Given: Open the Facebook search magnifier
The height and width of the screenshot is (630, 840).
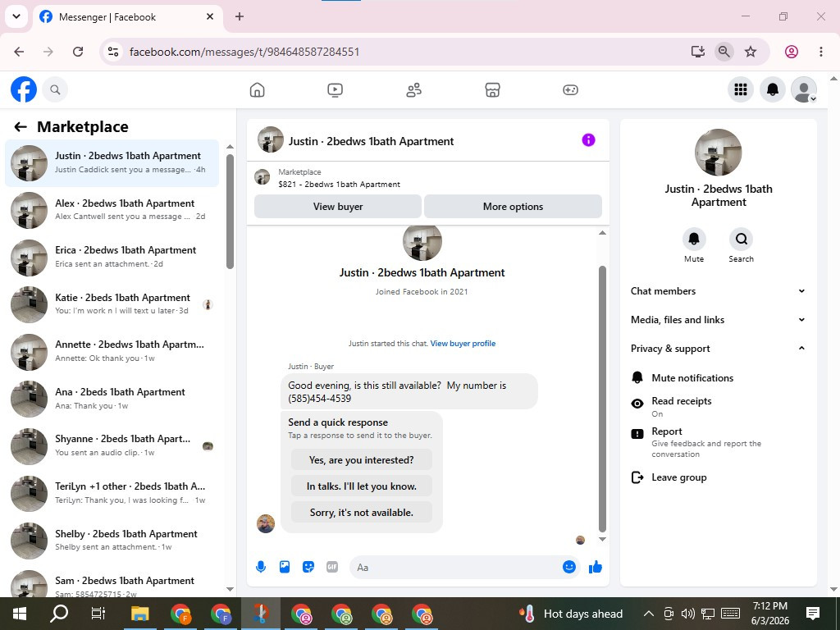Looking at the screenshot, I should pos(55,89).
